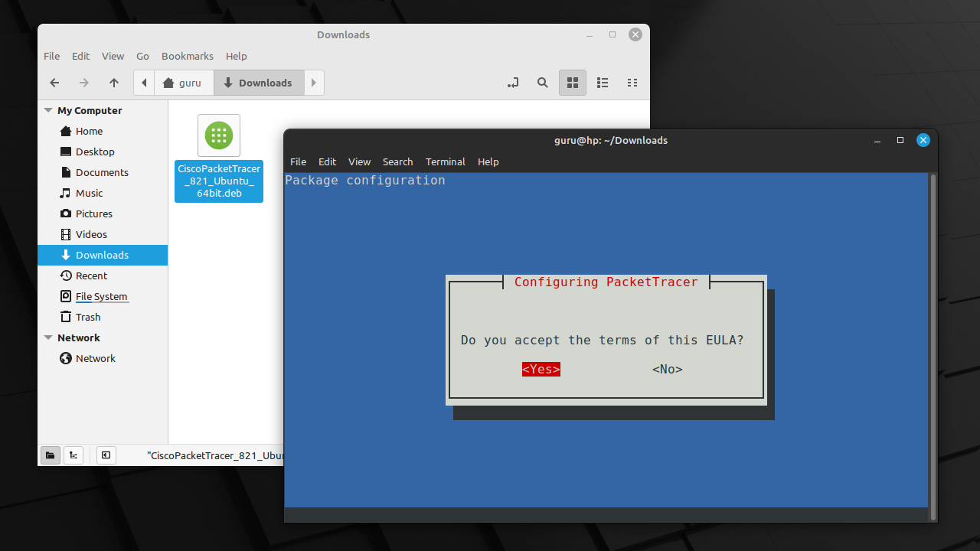Click the terminal vertical scrollbar
This screenshot has height=551, width=980.
pyautogui.click(x=933, y=347)
